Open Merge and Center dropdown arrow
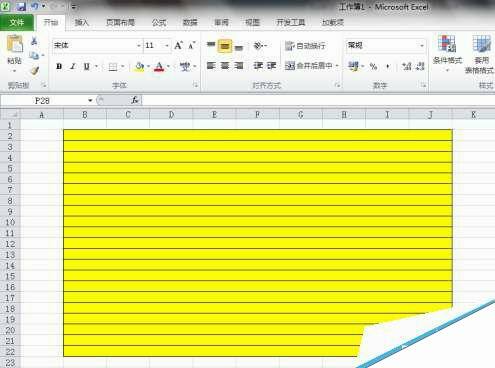This screenshot has height=368, width=495. click(337, 66)
